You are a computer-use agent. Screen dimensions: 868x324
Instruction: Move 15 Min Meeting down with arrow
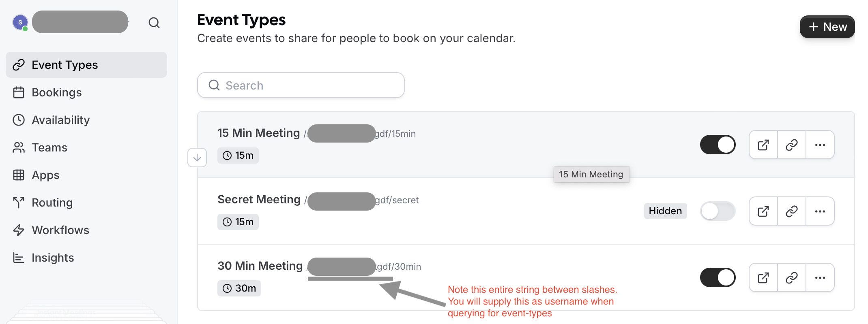[x=197, y=158]
